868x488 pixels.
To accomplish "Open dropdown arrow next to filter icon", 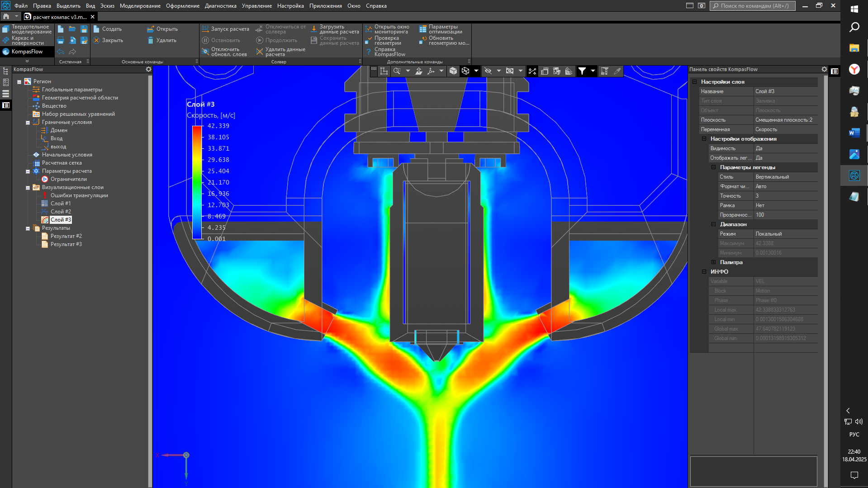I will click(x=593, y=71).
